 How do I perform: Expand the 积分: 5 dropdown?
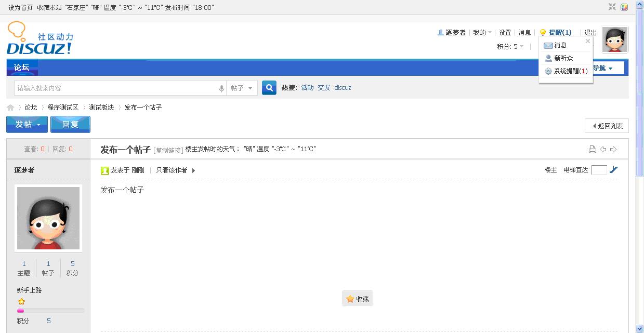(x=510, y=46)
